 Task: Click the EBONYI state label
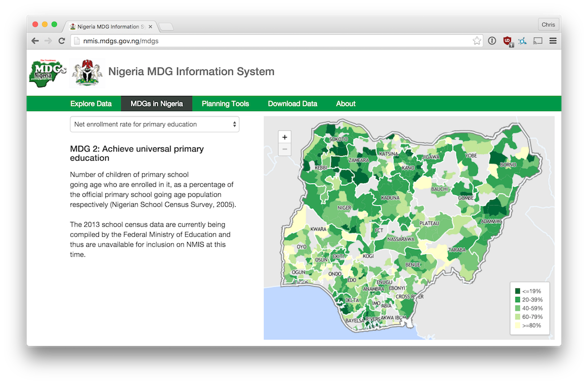(397, 288)
